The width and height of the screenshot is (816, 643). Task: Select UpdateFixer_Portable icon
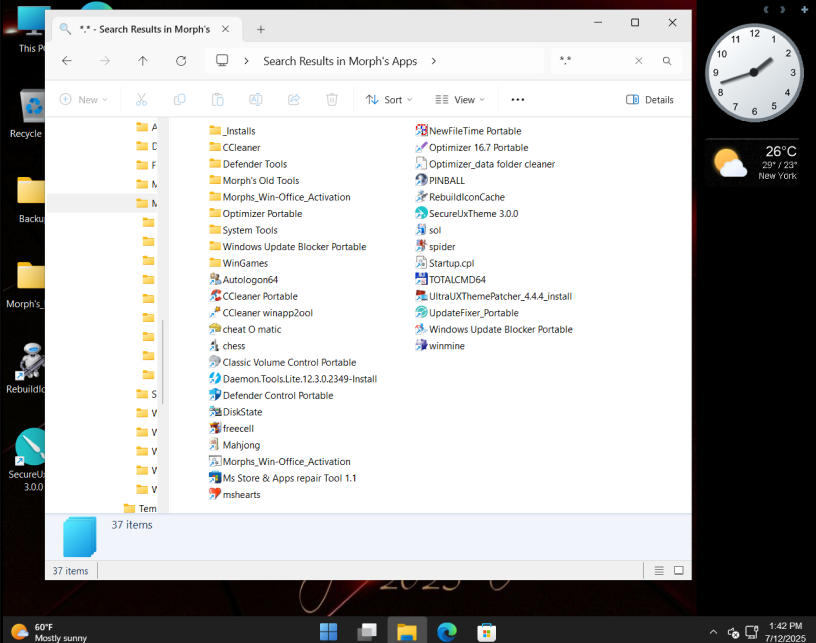(421, 313)
